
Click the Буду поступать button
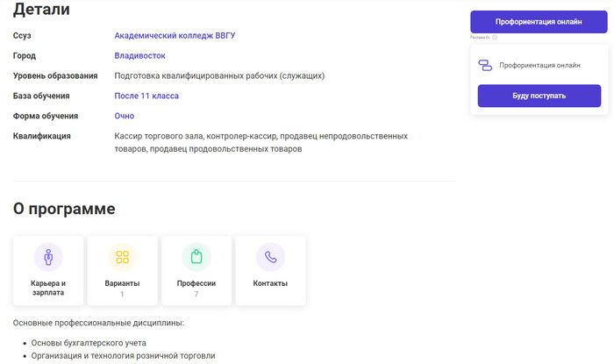(539, 96)
